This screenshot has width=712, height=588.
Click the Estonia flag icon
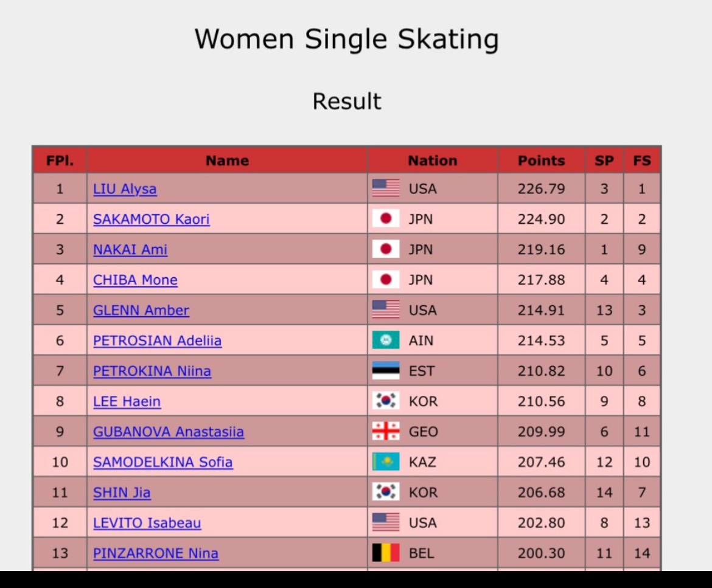click(386, 371)
